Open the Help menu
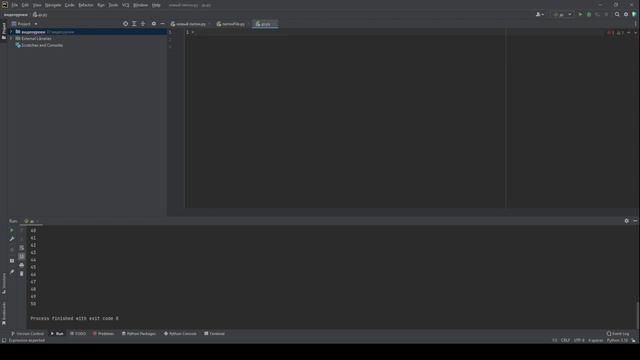Viewport: 640px width, 360px height. tap(156, 5)
